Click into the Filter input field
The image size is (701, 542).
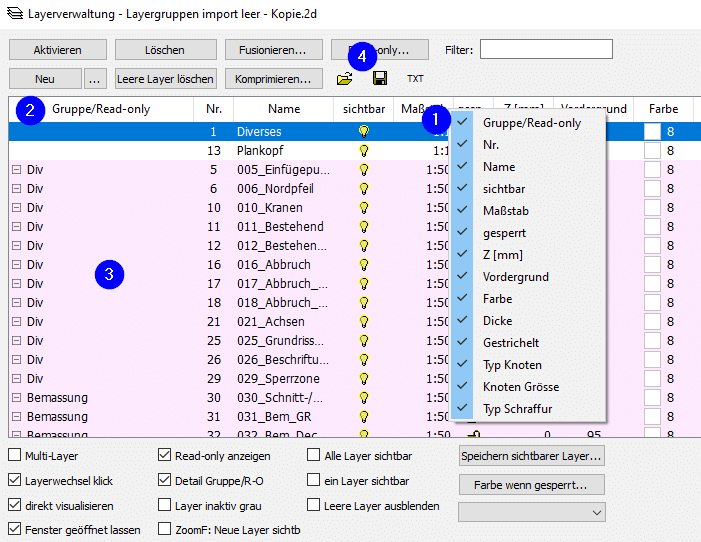(546, 49)
